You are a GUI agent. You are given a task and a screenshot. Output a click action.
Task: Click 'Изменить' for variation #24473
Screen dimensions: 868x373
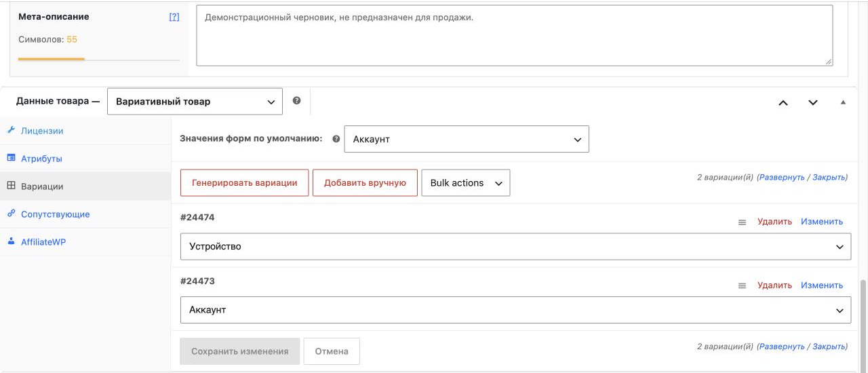[x=822, y=286]
